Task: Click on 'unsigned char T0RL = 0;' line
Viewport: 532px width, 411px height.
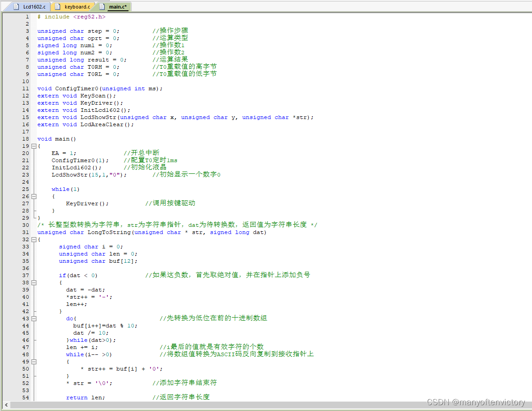Action: coord(78,74)
